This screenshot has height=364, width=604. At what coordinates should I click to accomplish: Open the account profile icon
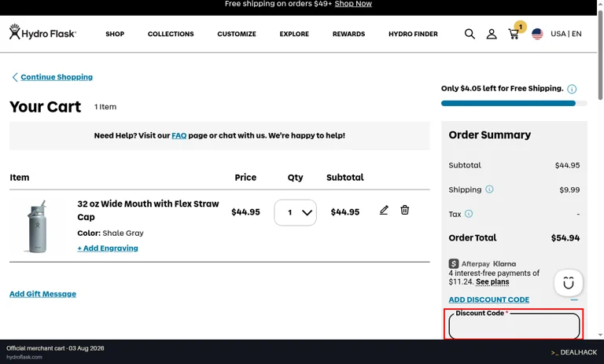[492, 34]
